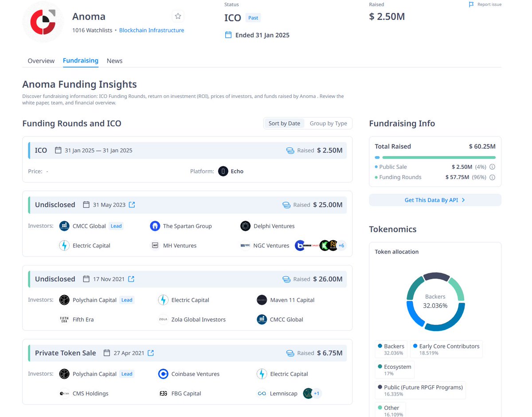Click Fifth Era logo icon

pos(64,320)
